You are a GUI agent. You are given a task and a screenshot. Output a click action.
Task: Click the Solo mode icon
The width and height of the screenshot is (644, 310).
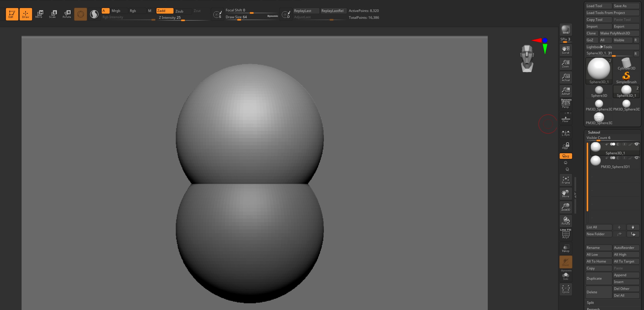point(565,276)
